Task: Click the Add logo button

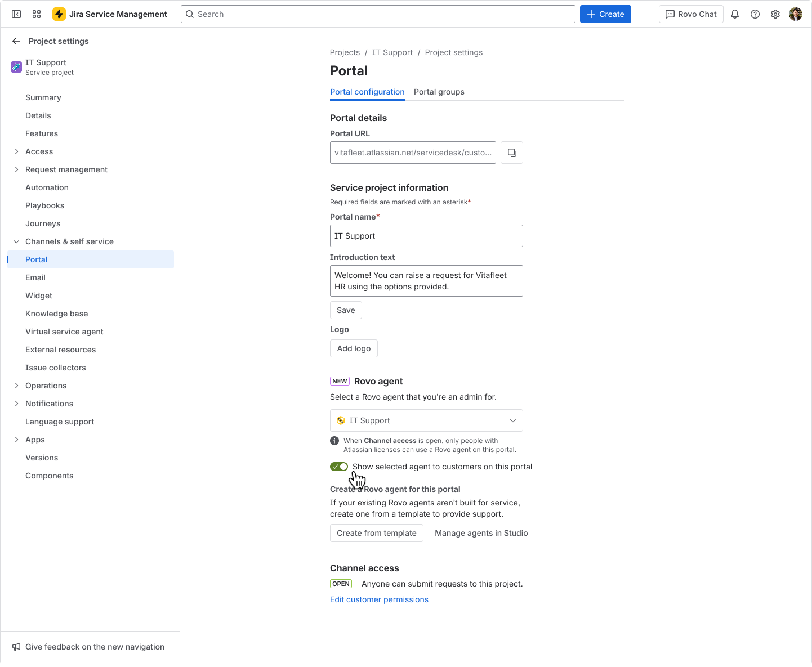Action: [354, 348]
